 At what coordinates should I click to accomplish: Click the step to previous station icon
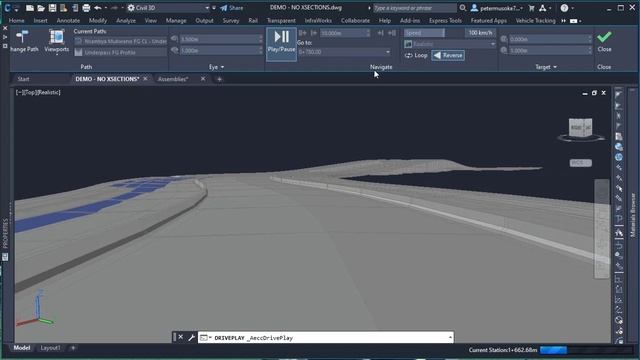pyautogui.click(x=313, y=33)
